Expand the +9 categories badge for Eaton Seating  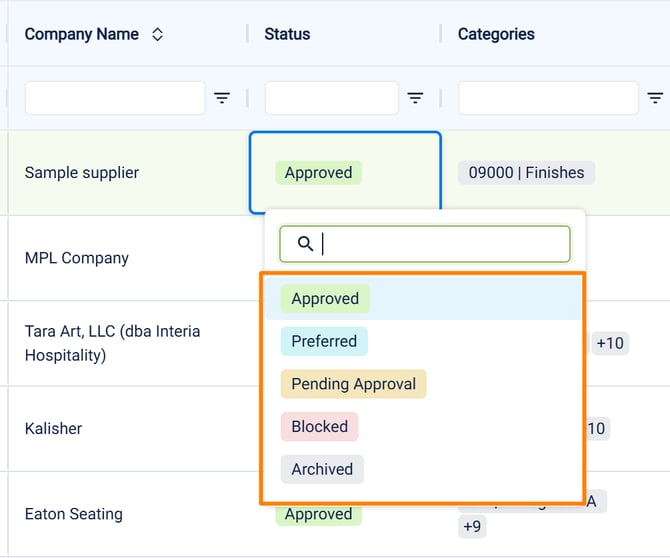coord(472,526)
